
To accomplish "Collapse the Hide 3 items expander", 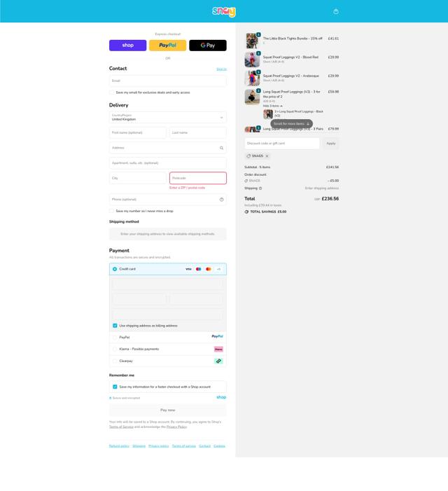I will click(272, 106).
